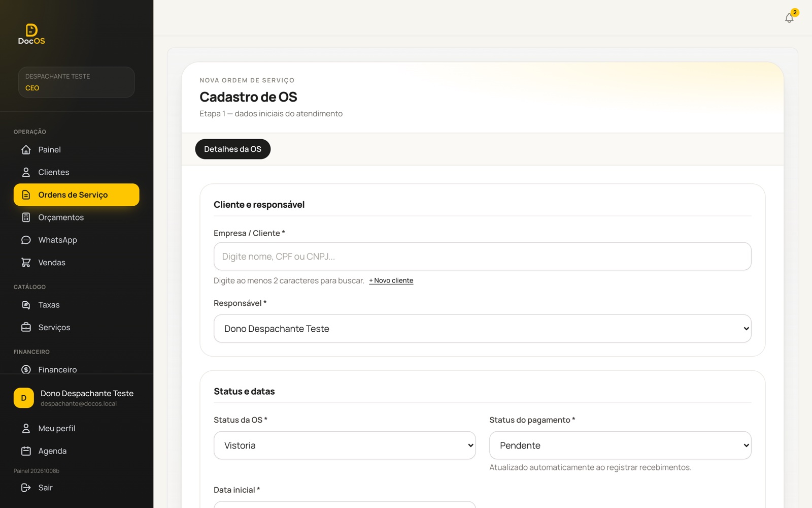Open the Status da OS dropdown

345,446
